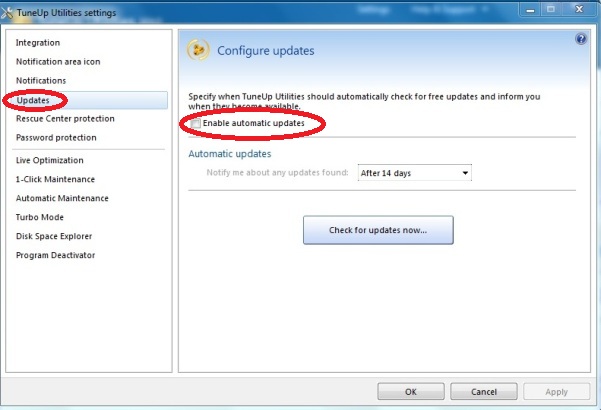Click the 'Automatic updates' section heading
Image resolution: width=601 pixels, height=410 pixels.
(x=230, y=154)
